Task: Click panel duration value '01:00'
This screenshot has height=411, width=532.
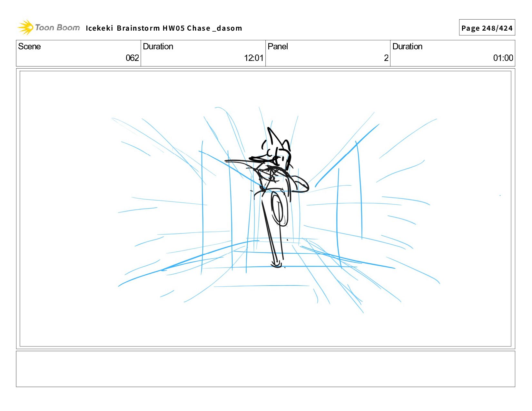Action: pos(503,58)
